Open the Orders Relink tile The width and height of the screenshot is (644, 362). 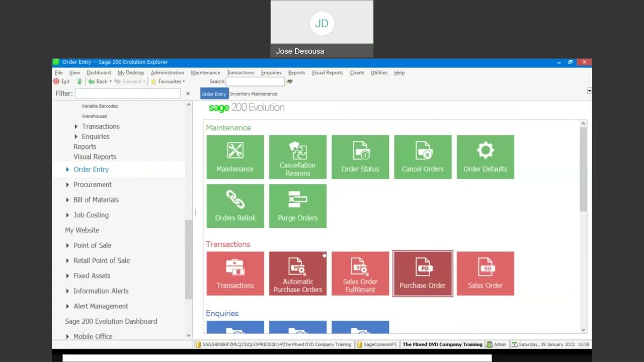[x=235, y=206]
